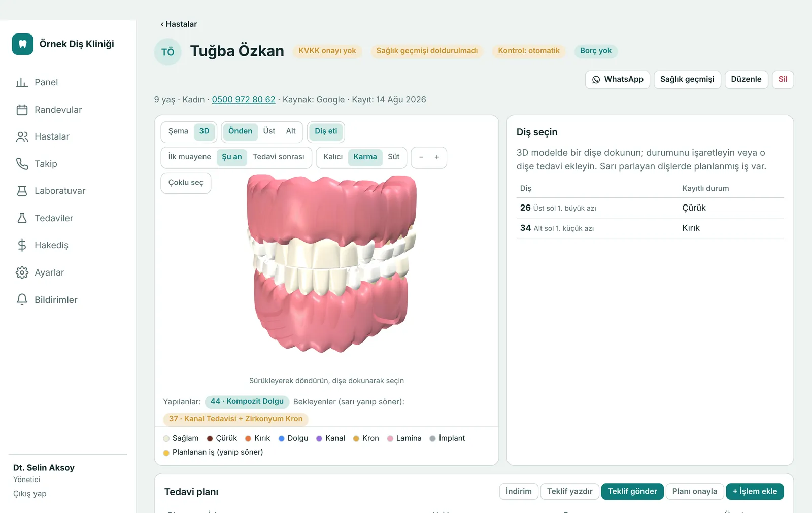
Task: Open Takip with the phone icon
Action: (x=22, y=164)
